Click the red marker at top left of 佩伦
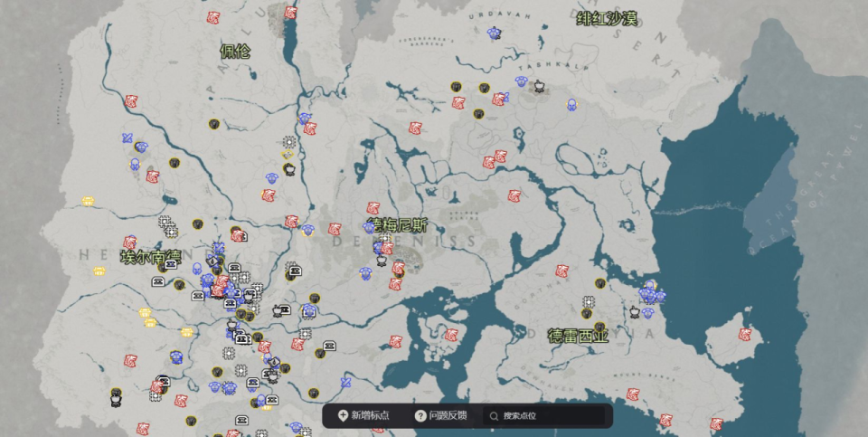Viewport: 868px width, 437px height. (x=213, y=18)
